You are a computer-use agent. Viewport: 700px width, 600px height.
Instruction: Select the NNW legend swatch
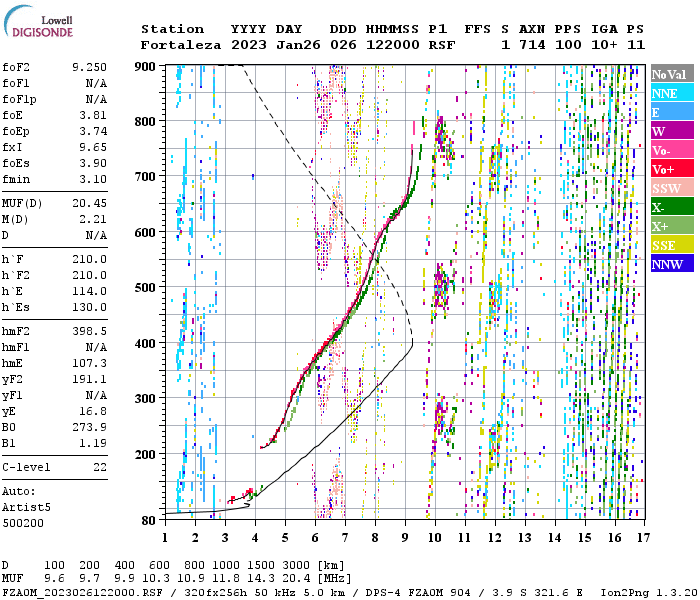pyautogui.click(x=672, y=264)
